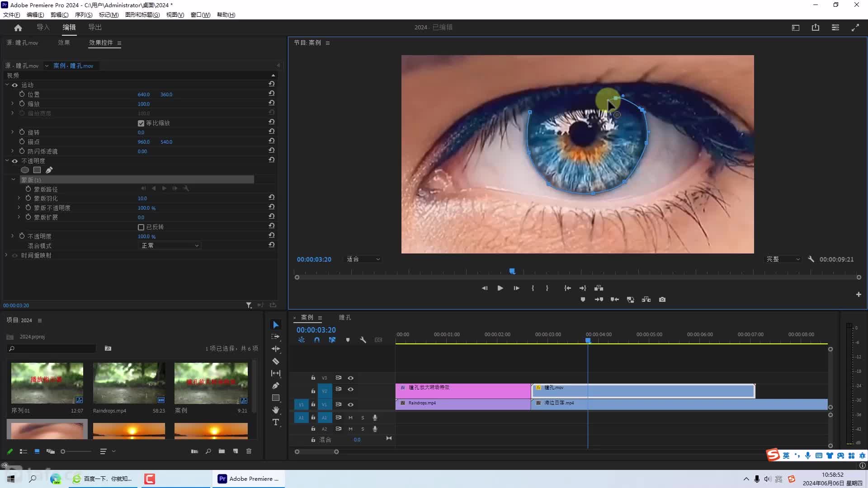Expand 蒙版扩展 mask expansion property
The height and width of the screenshot is (488, 868).
pos(19,217)
